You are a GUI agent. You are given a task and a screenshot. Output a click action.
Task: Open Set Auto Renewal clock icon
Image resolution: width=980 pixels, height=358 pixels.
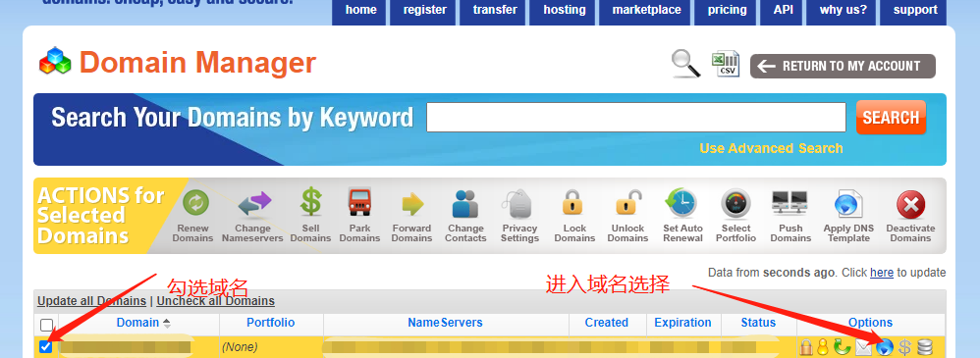pos(681,204)
